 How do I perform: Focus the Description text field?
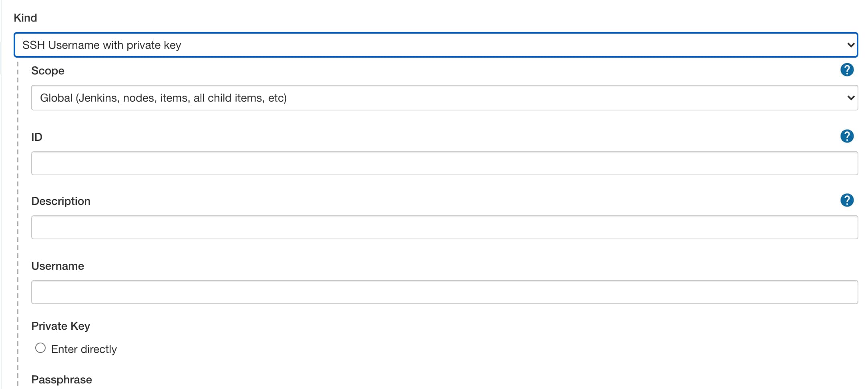click(x=444, y=227)
